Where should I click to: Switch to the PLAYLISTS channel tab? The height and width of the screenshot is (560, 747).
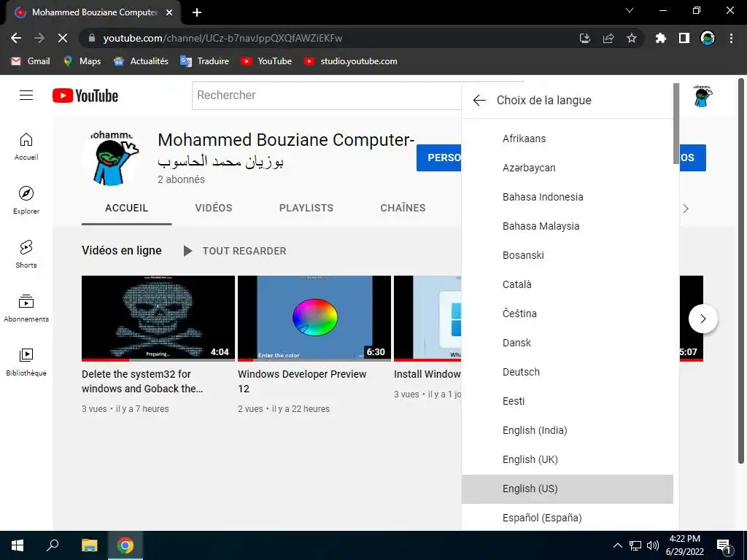306,208
